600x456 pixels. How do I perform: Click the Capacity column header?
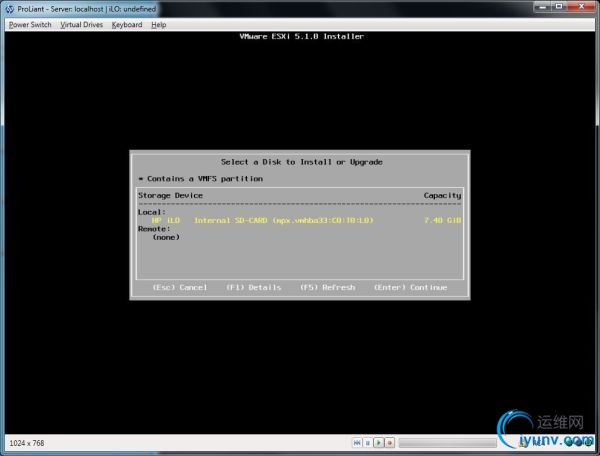point(442,195)
